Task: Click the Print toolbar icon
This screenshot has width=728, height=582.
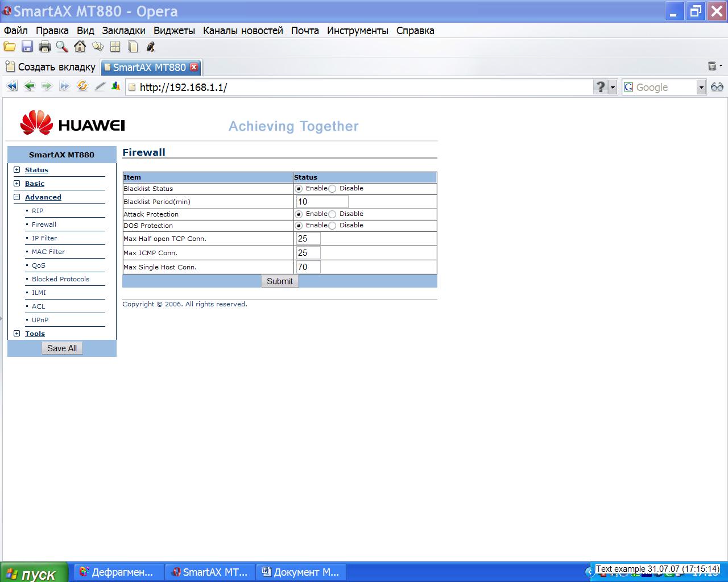Action: click(44, 47)
